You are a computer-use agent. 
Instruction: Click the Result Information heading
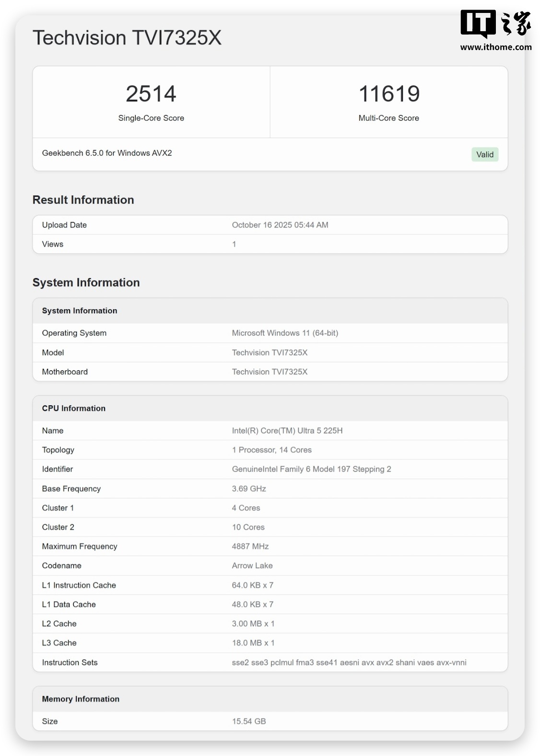83,200
